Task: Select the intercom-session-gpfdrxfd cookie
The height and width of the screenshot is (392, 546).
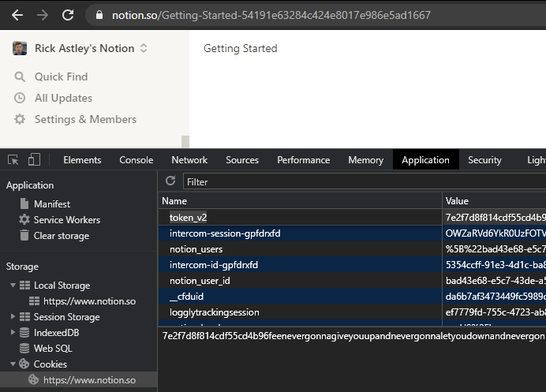Action: (352, 233)
